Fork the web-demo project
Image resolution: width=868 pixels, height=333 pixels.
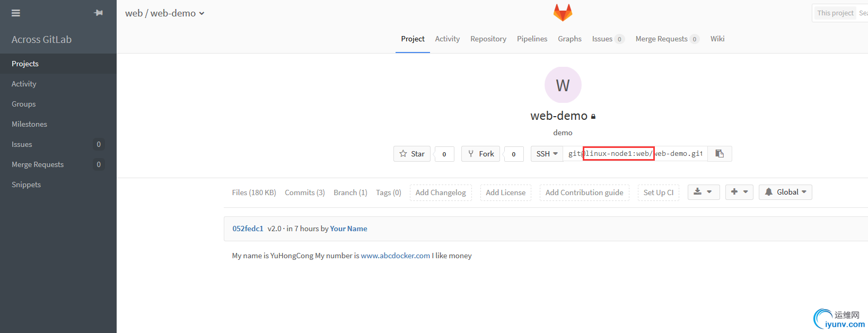tap(480, 154)
